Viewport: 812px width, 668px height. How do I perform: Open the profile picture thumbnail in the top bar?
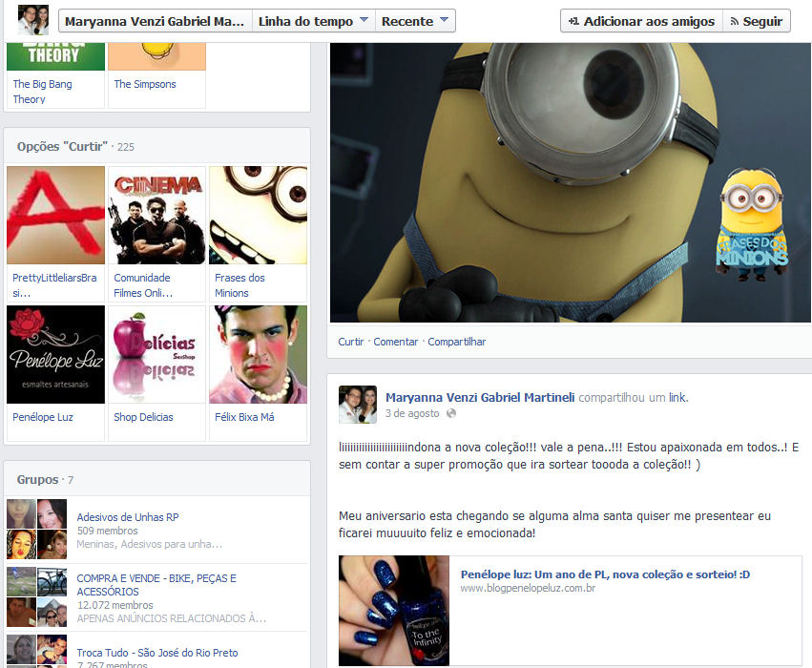click(x=33, y=20)
